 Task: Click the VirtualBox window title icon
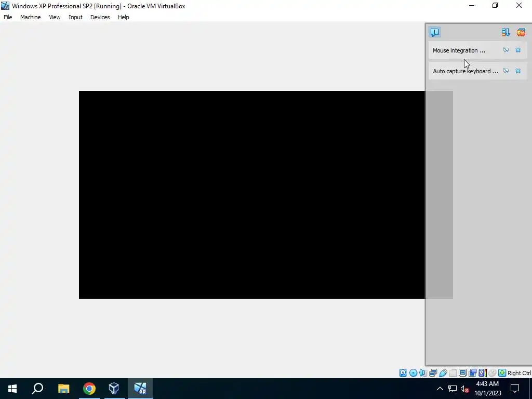pos(5,6)
